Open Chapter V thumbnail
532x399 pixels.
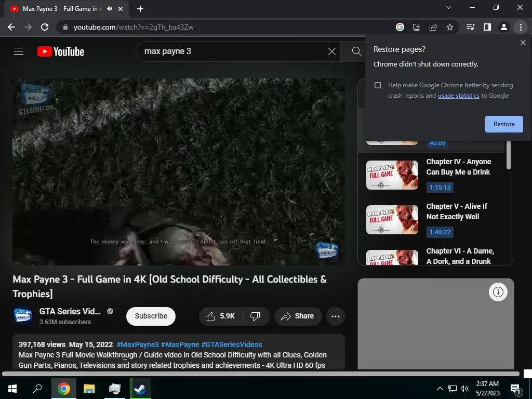coord(392,220)
